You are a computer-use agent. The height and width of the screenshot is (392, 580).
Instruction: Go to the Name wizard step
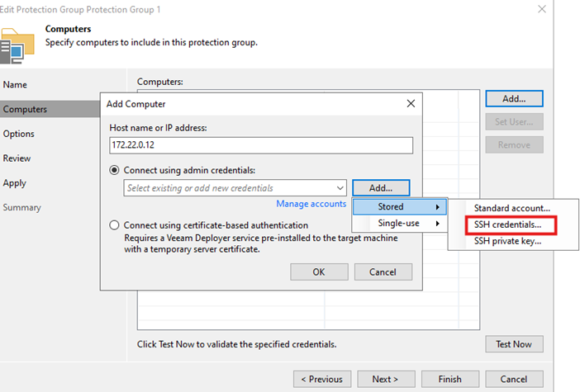click(x=17, y=85)
